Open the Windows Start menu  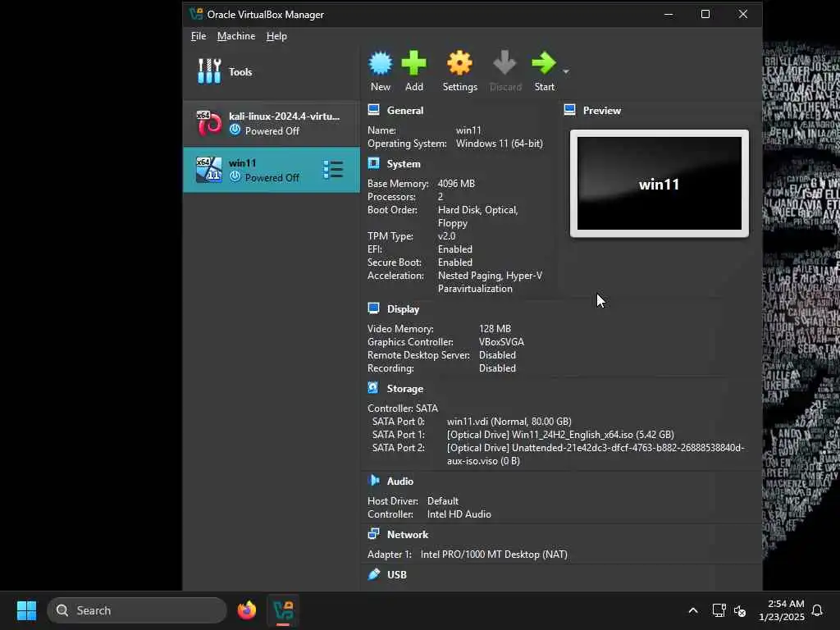pos(26,610)
